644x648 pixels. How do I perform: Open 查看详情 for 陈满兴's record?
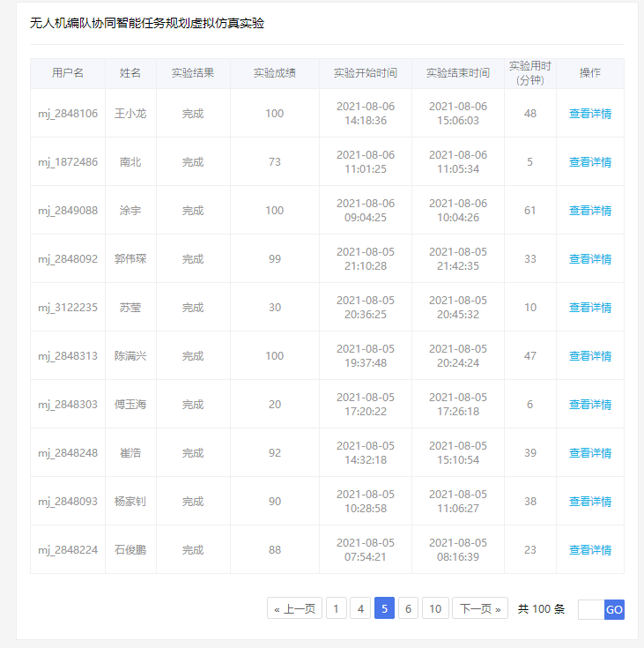point(589,356)
